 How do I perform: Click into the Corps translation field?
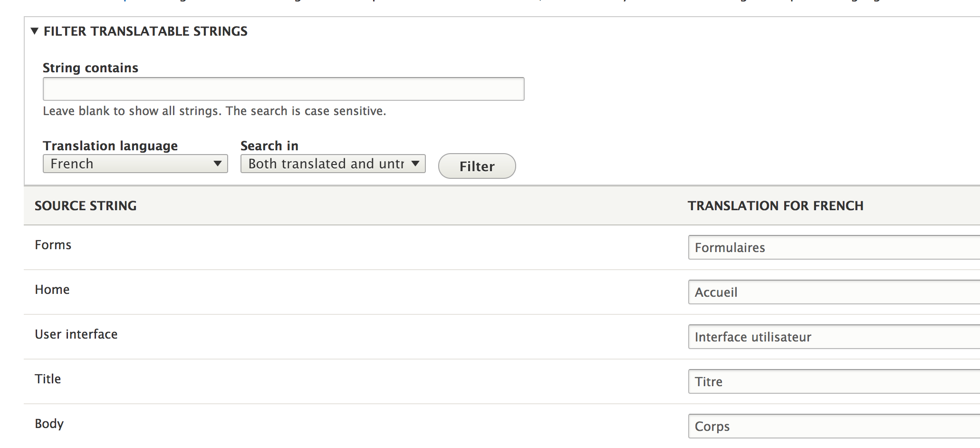(x=833, y=426)
